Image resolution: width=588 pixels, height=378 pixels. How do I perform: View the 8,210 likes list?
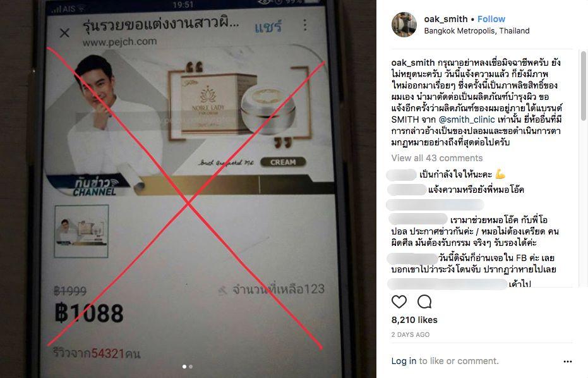(x=414, y=320)
